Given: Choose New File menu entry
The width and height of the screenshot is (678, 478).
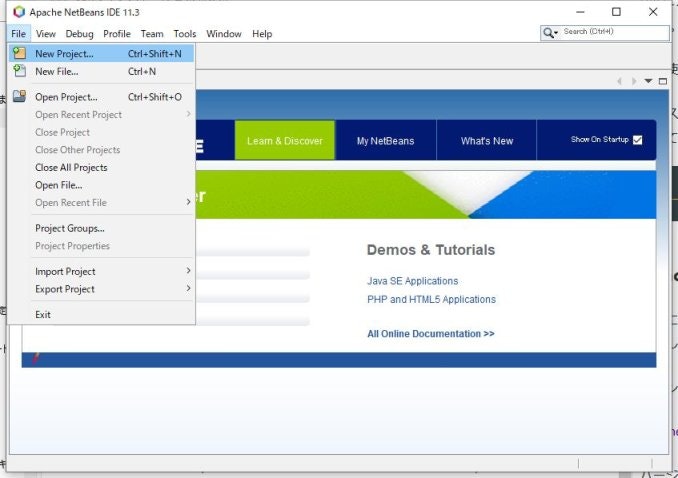Looking at the screenshot, I should click(101, 71).
